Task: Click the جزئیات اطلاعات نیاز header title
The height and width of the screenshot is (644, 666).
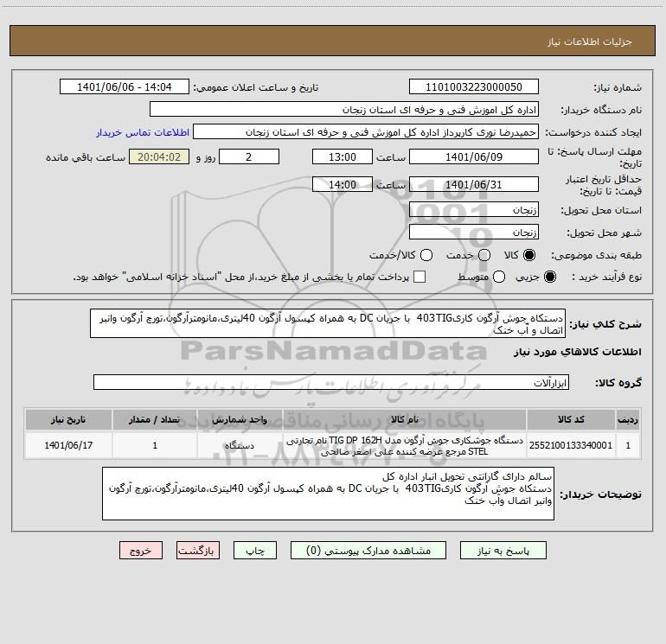Action: pyautogui.click(x=590, y=41)
